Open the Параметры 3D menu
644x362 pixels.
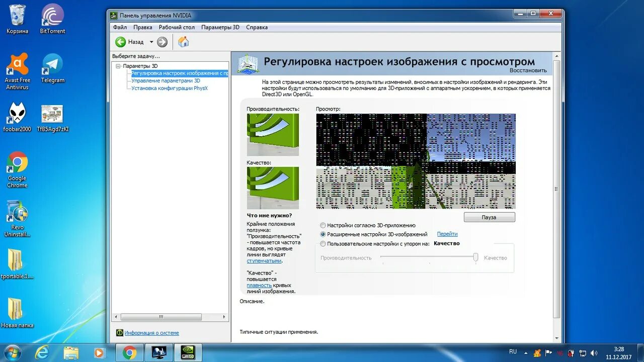[220, 27]
